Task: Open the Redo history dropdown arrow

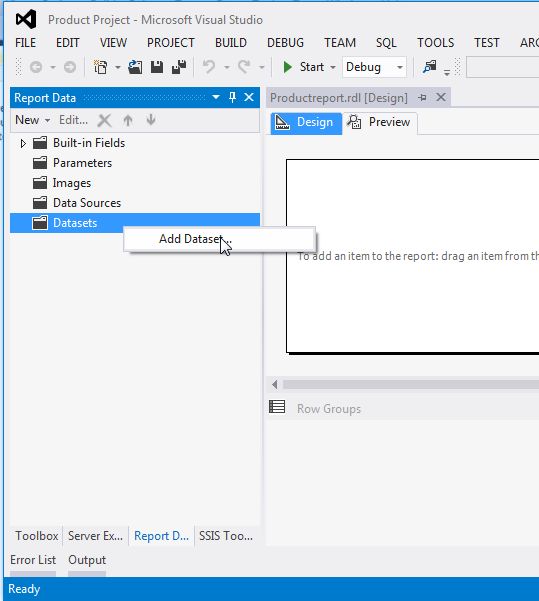Action: click(x=262, y=67)
